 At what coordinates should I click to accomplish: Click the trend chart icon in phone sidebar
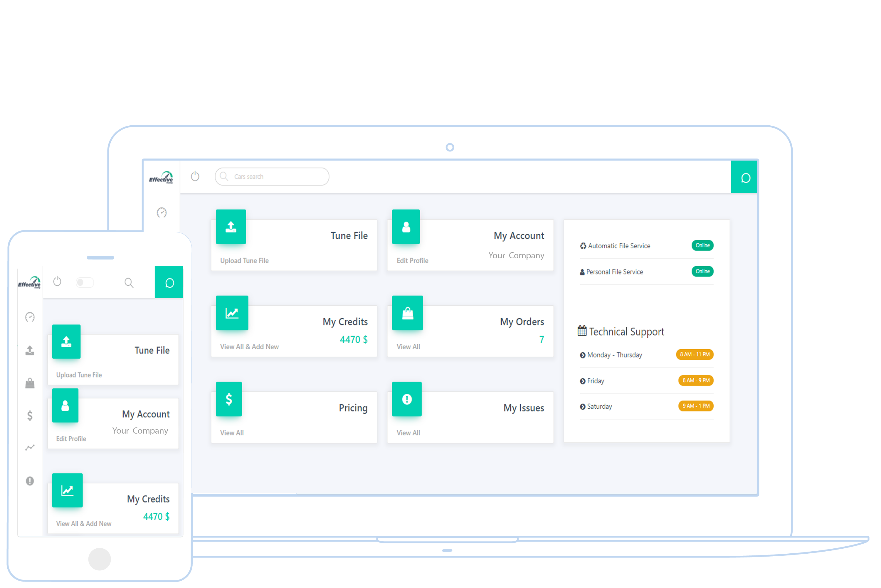[x=30, y=447]
